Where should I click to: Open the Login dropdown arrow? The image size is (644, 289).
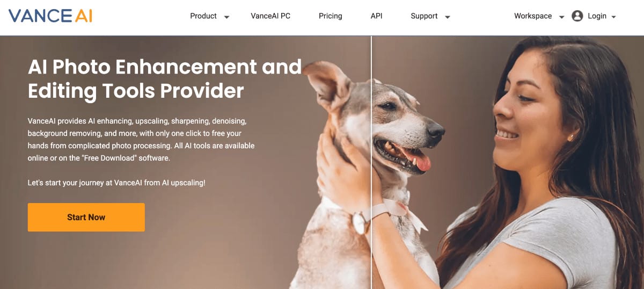coord(613,17)
